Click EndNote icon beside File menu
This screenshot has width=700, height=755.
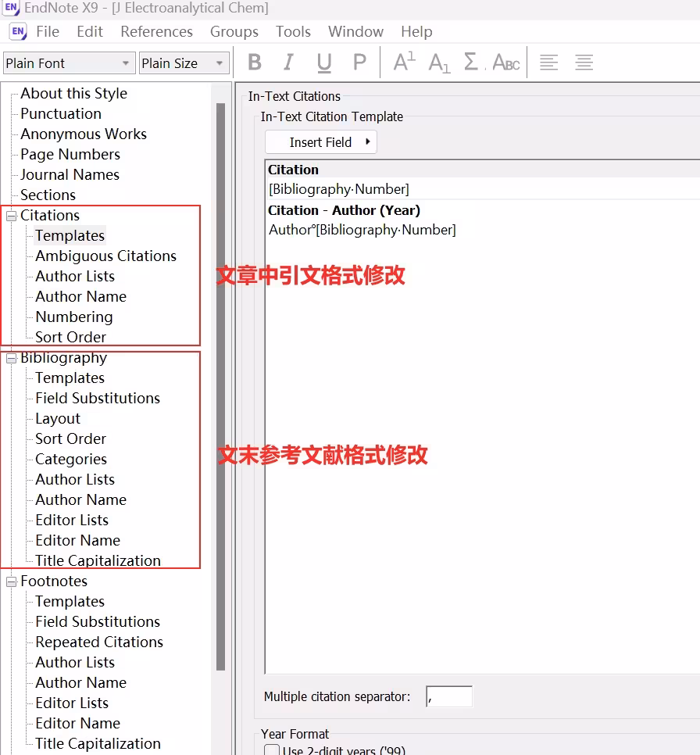(18, 32)
